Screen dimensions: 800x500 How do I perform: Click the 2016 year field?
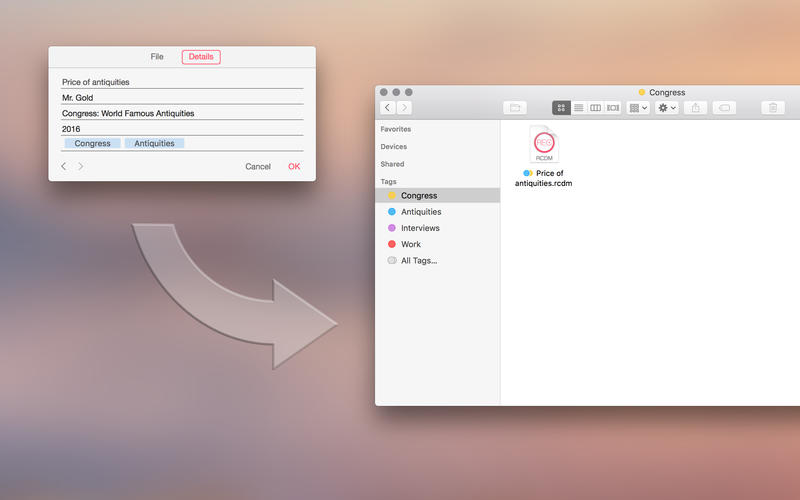click(x=182, y=129)
